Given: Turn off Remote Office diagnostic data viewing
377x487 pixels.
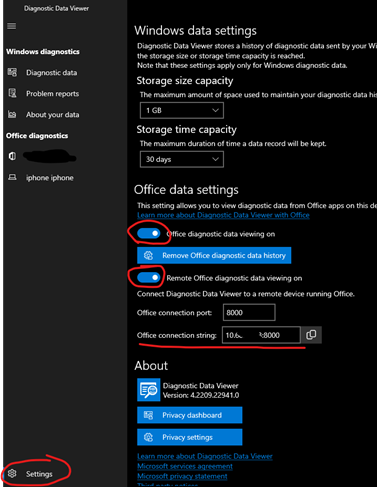Looking at the screenshot, I should pyautogui.click(x=149, y=277).
